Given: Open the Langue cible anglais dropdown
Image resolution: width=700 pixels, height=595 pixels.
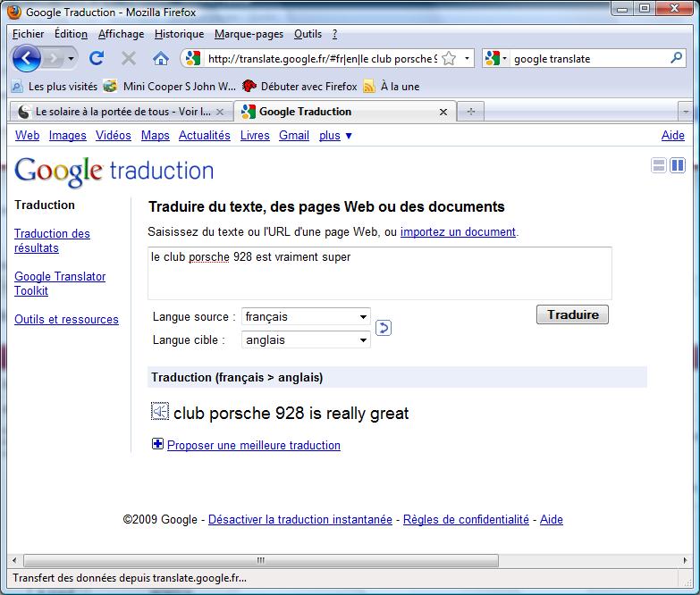Looking at the screenshot, I should click(306, 339).
